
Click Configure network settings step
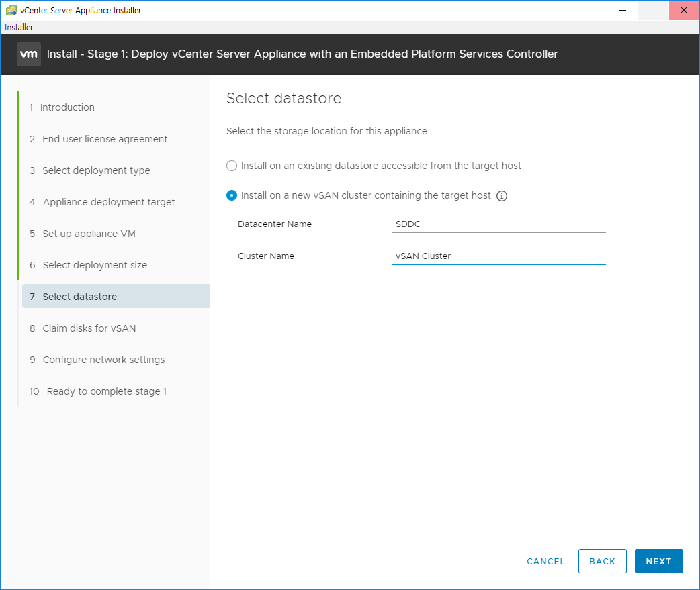pos(97,360)
